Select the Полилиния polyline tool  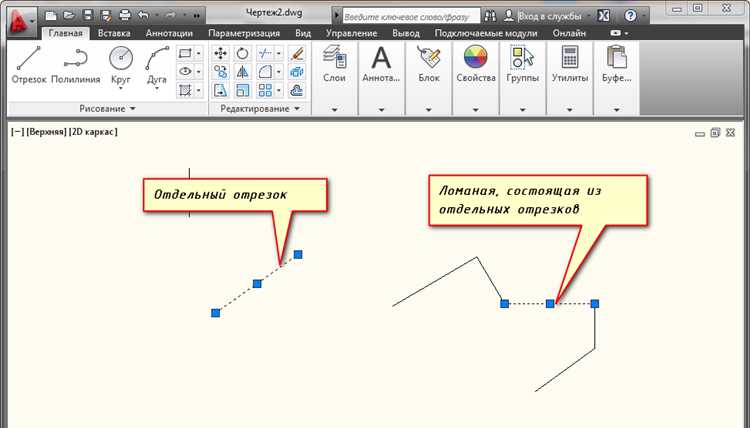tap(75, 63)
